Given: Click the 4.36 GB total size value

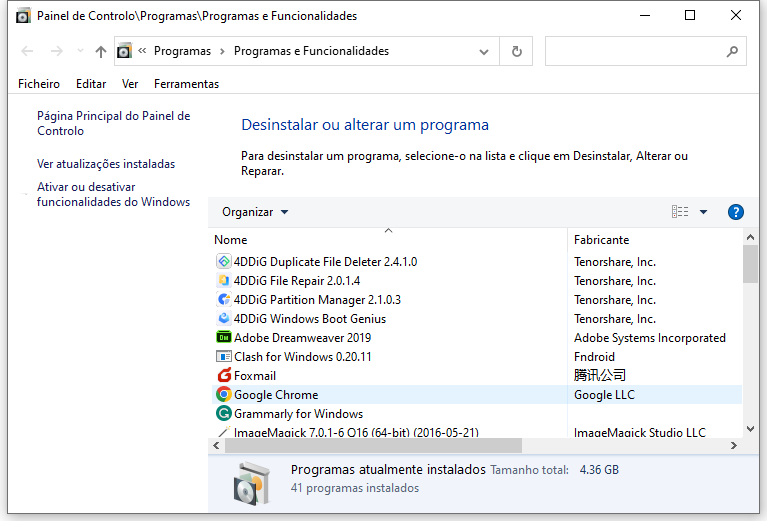Looking at the screenshot, I should (599, 470).
